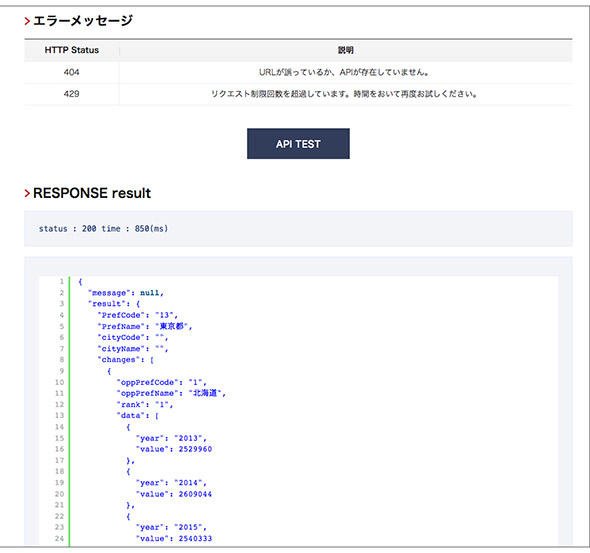Screen dimensions: 590x553
Task: Click the "data": [ line
Action: click(138, 415)
